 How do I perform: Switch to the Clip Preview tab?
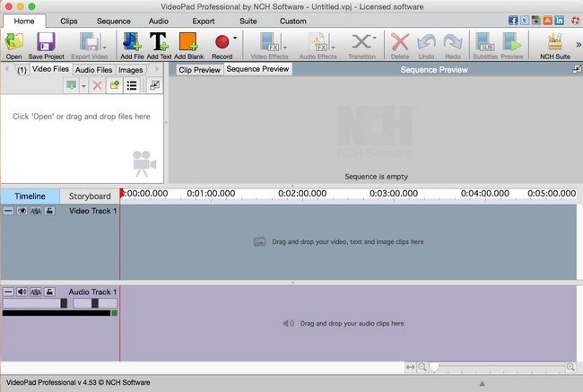click(x=199, y=70)
